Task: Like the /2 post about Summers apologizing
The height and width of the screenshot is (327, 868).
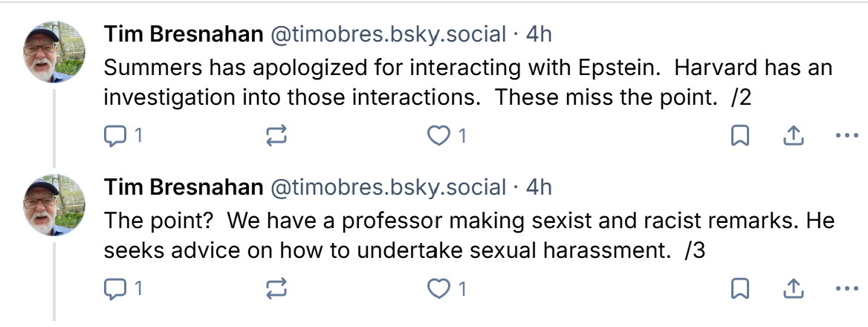Action: point(440,136)
